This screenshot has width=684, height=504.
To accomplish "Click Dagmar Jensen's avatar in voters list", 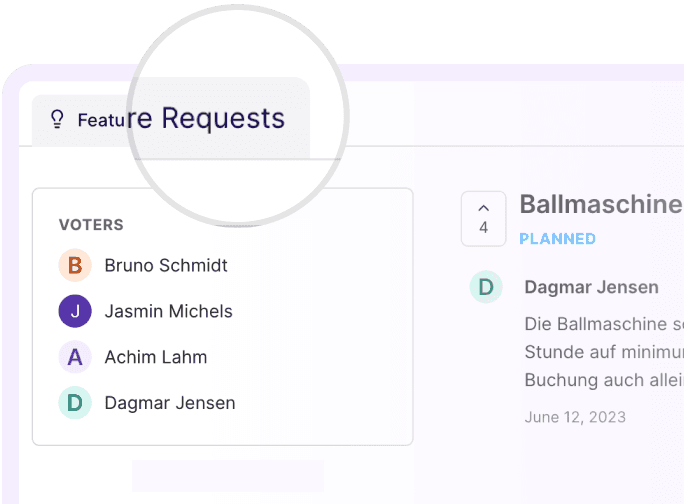I will (75, 403).
